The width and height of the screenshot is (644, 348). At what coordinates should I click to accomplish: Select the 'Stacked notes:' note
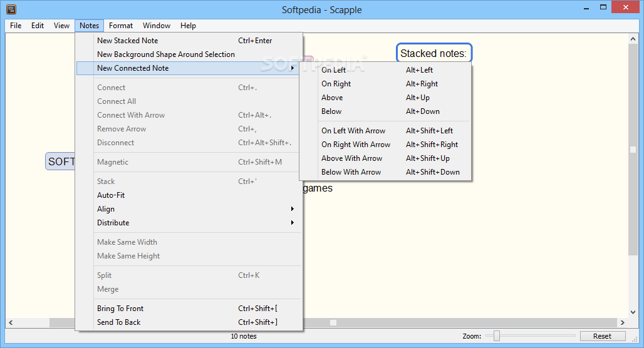434,53
